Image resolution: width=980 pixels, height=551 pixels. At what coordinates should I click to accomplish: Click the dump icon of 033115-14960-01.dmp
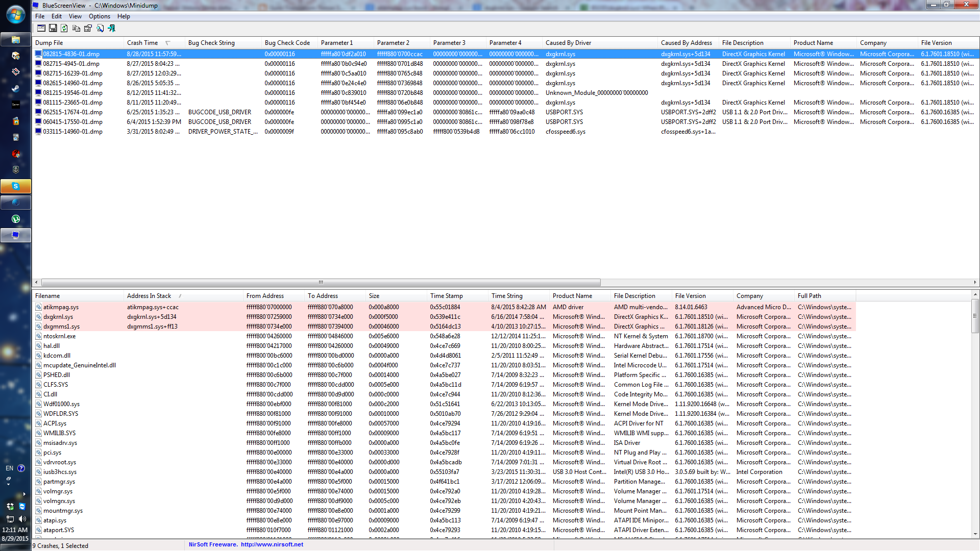(x=38, y=132)
